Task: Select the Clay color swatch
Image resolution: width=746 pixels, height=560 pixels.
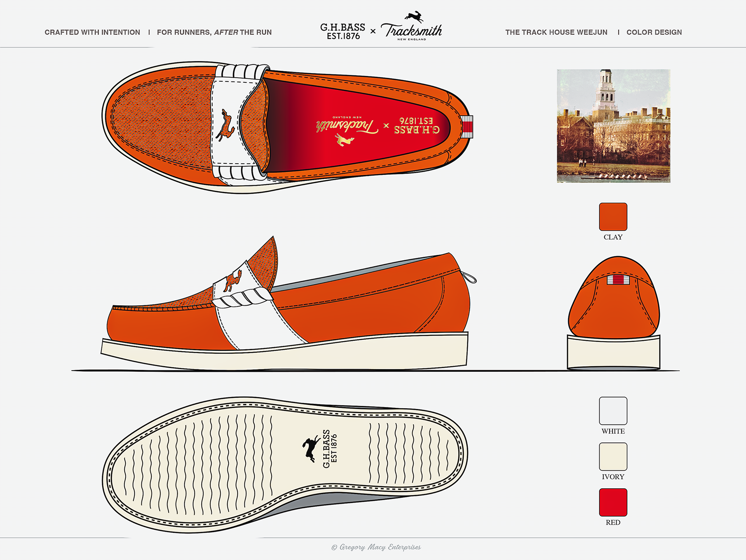Action: click(613, 217)
